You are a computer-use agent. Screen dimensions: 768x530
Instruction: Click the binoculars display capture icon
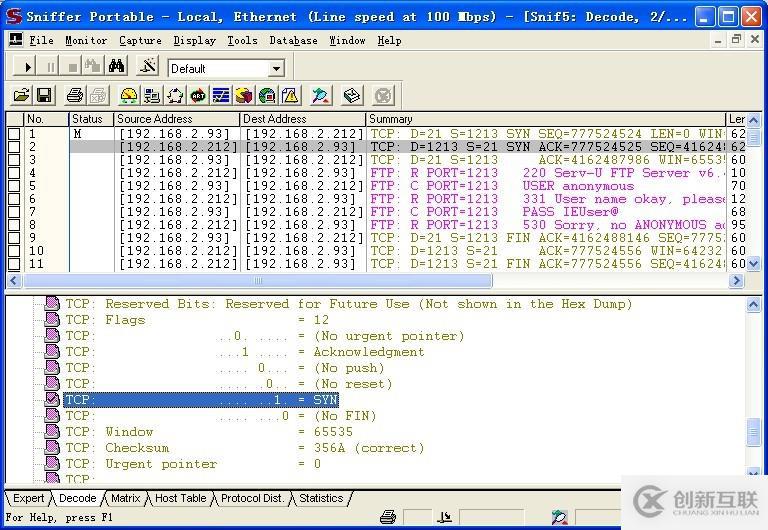click(117, 67)
